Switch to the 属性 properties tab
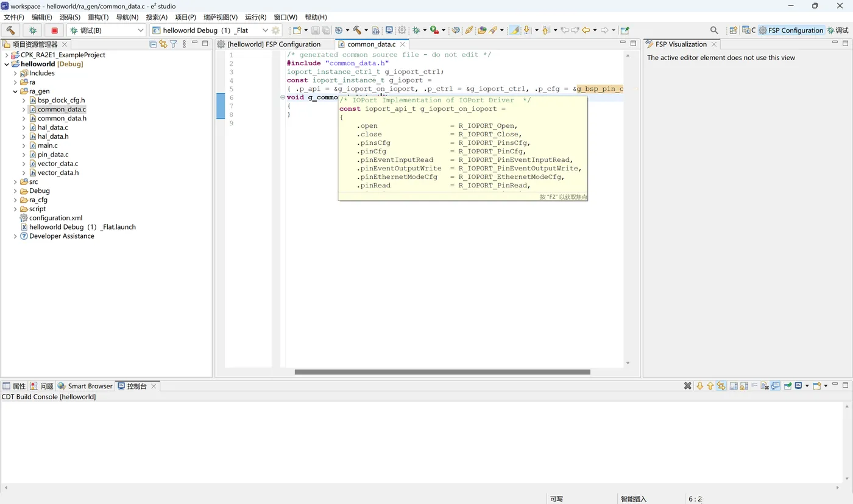This screenshot has height=504, width=853. (x=14, y=386)
